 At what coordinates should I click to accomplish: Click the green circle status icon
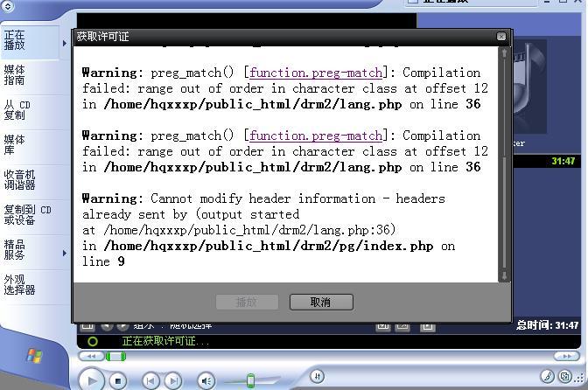point(93,341)
